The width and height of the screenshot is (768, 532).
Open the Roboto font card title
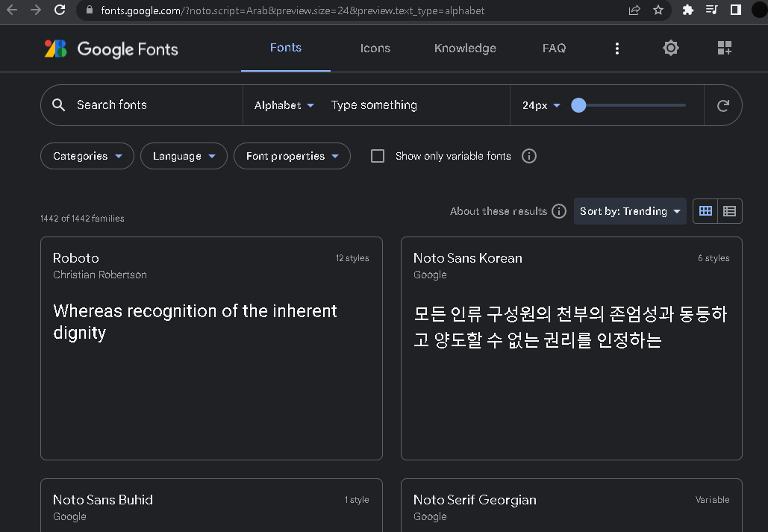pyautogui.click(x=76, y=258)
